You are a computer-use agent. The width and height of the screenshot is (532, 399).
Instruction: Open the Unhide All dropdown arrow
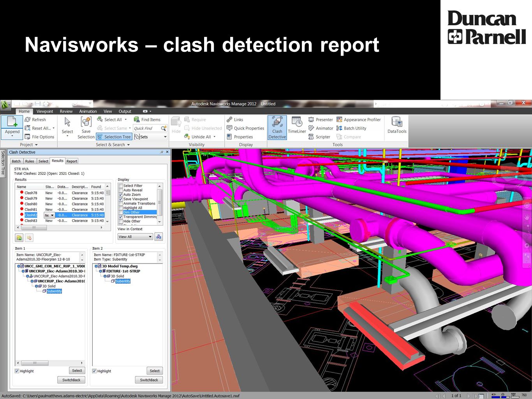(214, 137)
